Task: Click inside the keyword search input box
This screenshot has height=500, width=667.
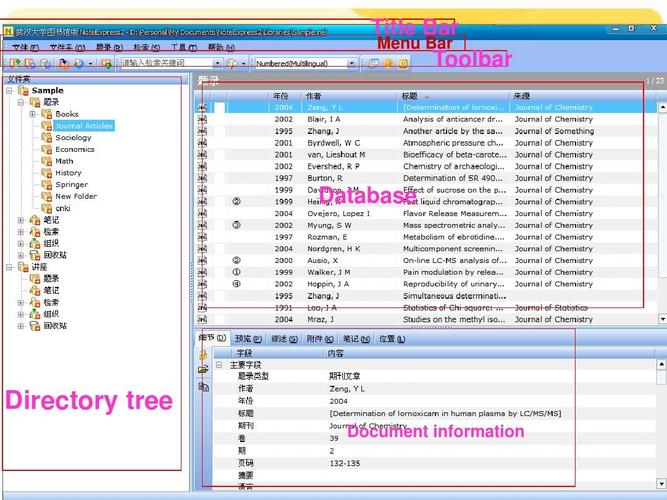Action: click(167, 63)
